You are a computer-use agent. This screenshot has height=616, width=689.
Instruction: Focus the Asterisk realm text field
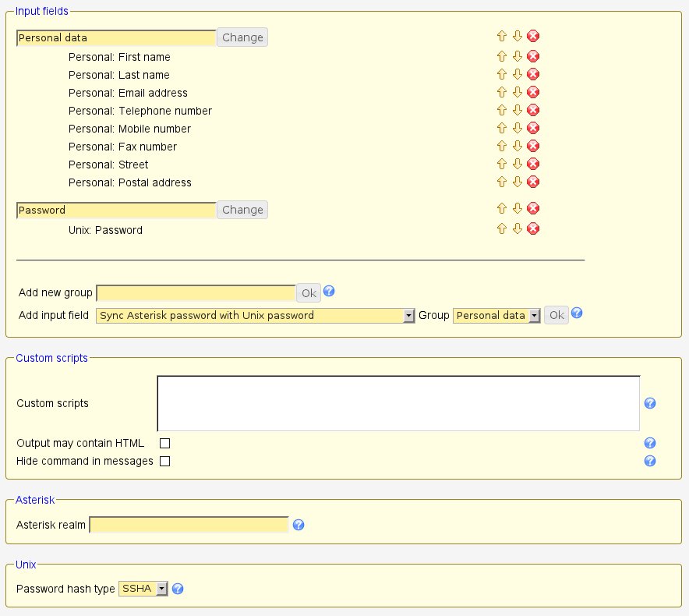[189, 525]
